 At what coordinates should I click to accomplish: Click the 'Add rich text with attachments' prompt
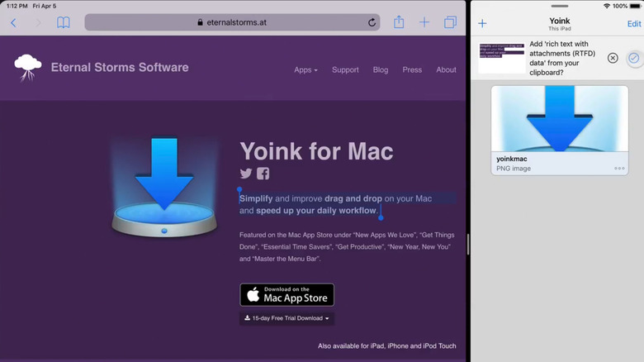pos(562,58)
